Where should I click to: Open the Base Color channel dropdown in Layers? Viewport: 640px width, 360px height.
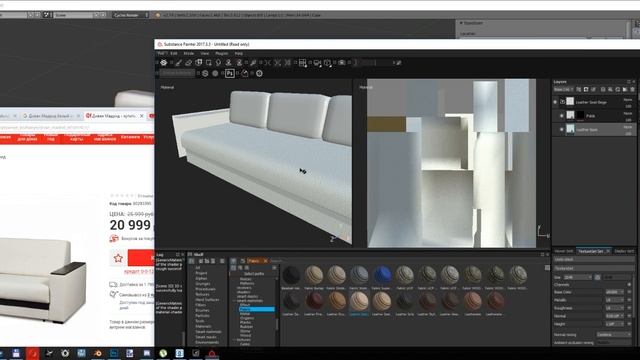tap(564, 89)
